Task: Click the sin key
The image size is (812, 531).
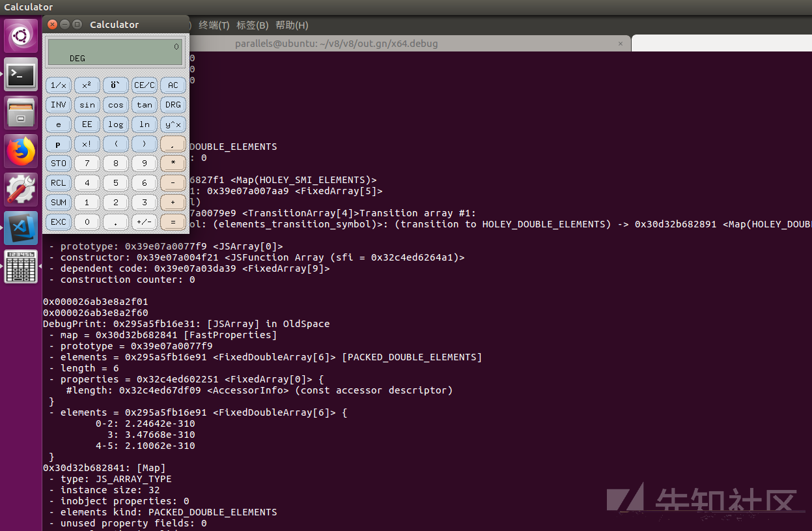Action: click(x=87, y=105)
